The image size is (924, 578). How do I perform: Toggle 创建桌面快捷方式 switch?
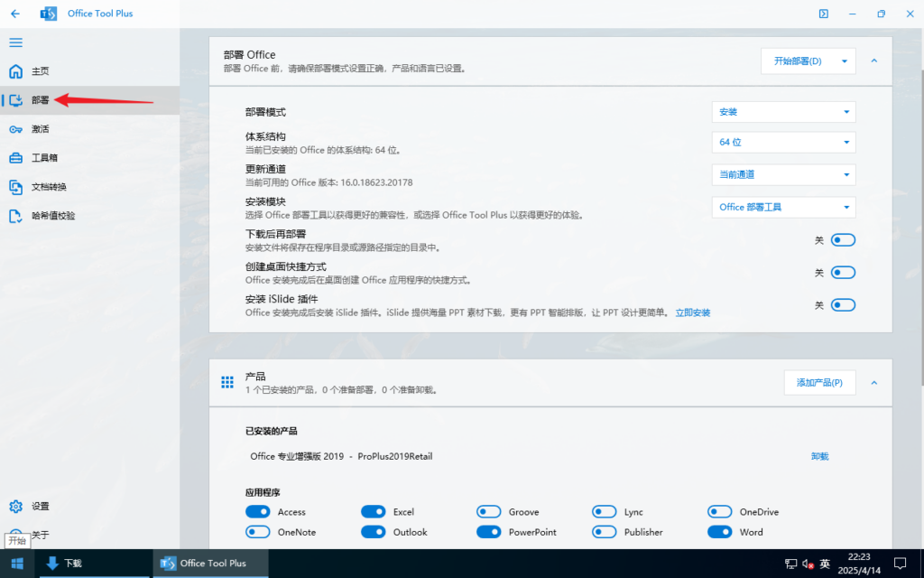tap(843, 273)
